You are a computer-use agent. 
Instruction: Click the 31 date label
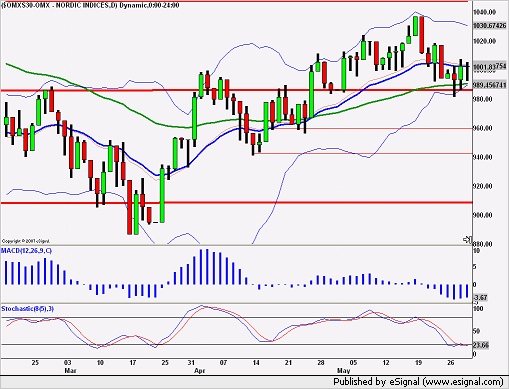click(x=191, y=363)
